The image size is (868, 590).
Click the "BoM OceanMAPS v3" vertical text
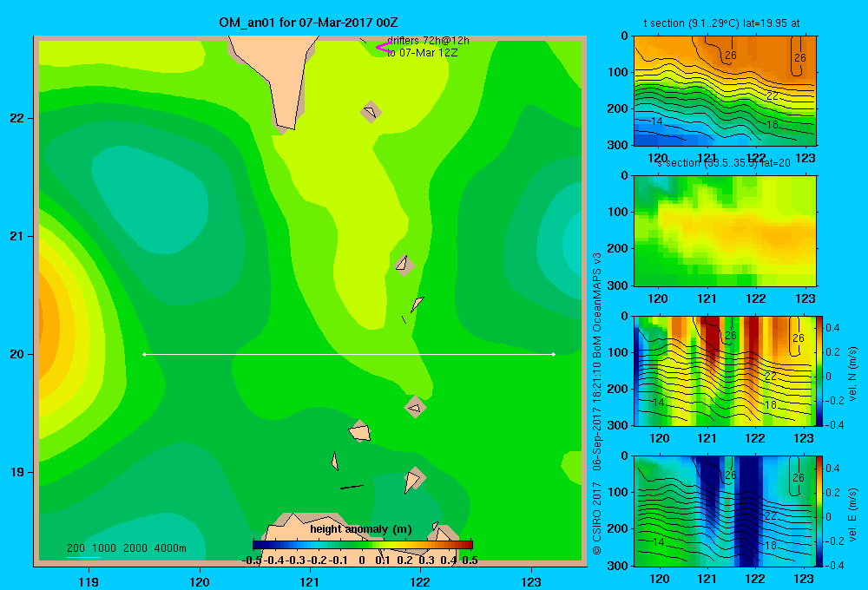click(x=597, y=305)
